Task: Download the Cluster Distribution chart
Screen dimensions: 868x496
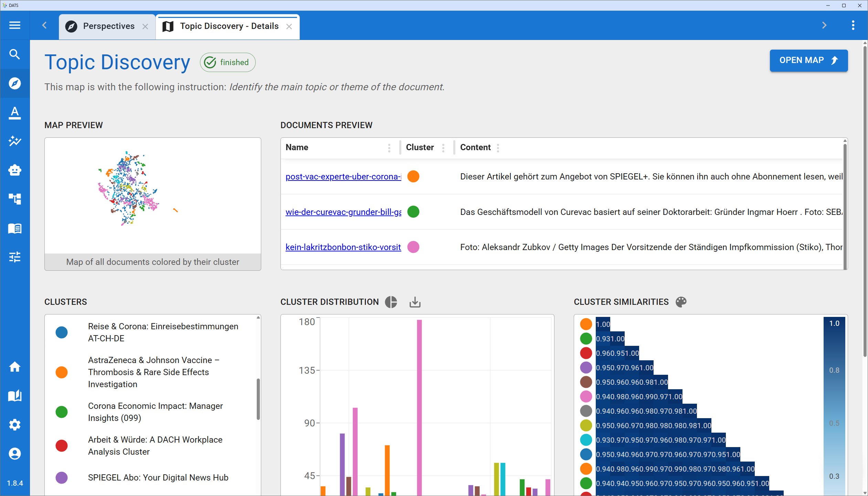Action: pos(415,302)
